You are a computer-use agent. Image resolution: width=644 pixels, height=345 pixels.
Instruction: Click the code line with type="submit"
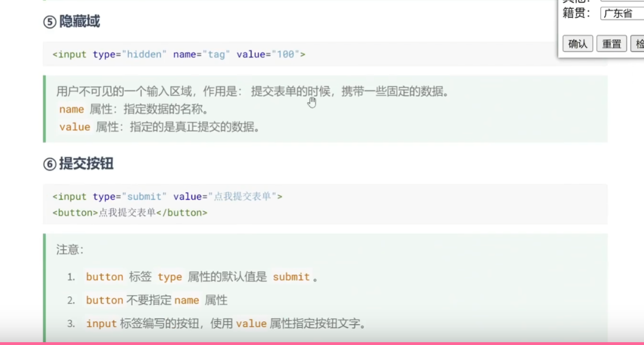pos(168,196)
